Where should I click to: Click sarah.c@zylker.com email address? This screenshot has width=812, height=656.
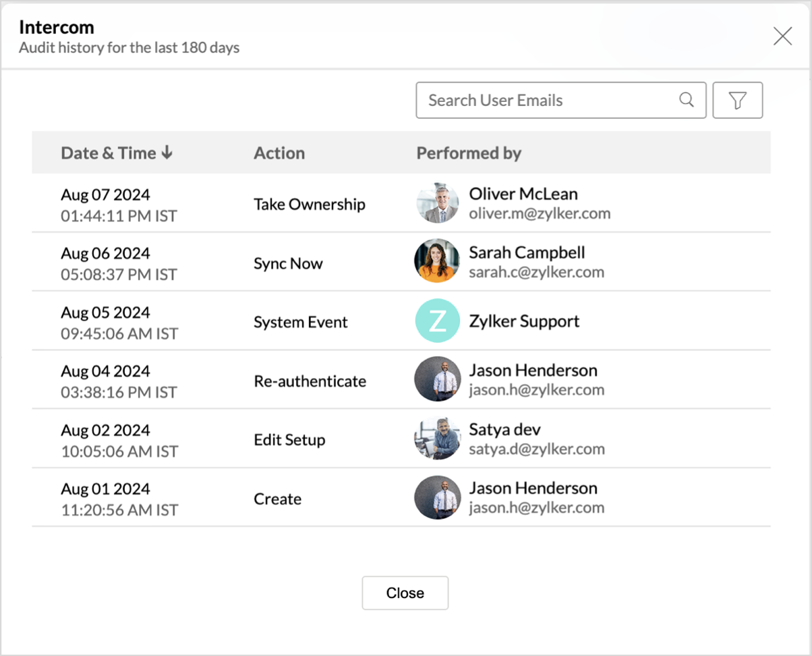536,273
